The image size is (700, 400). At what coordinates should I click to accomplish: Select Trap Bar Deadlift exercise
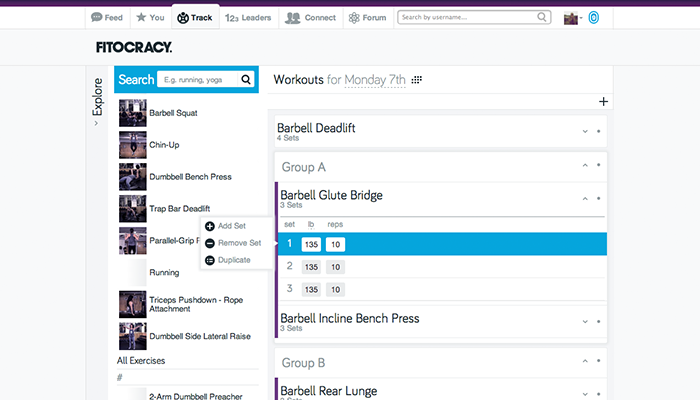(x=179, y=208)
